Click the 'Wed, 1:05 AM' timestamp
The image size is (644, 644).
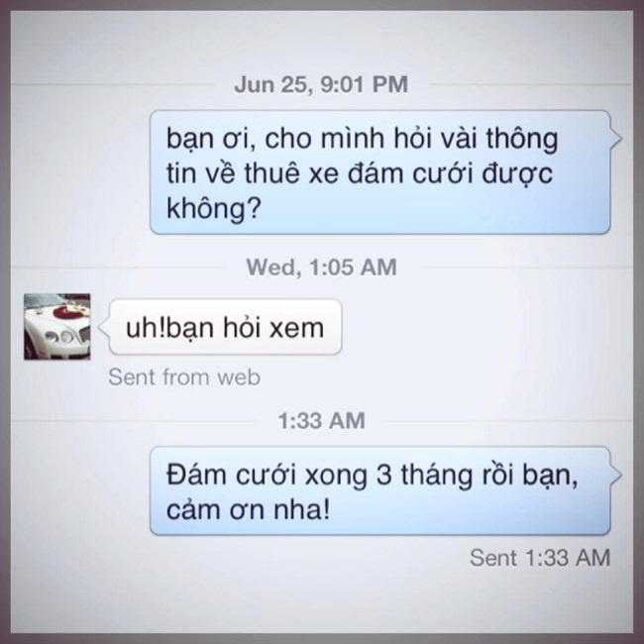click(x=322, y=267)
